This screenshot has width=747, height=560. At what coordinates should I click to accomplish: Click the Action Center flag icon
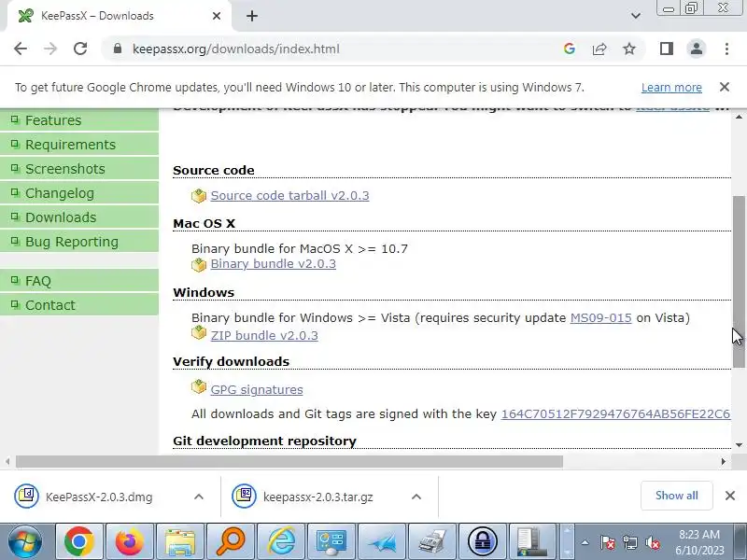click(x=608, y=542)
